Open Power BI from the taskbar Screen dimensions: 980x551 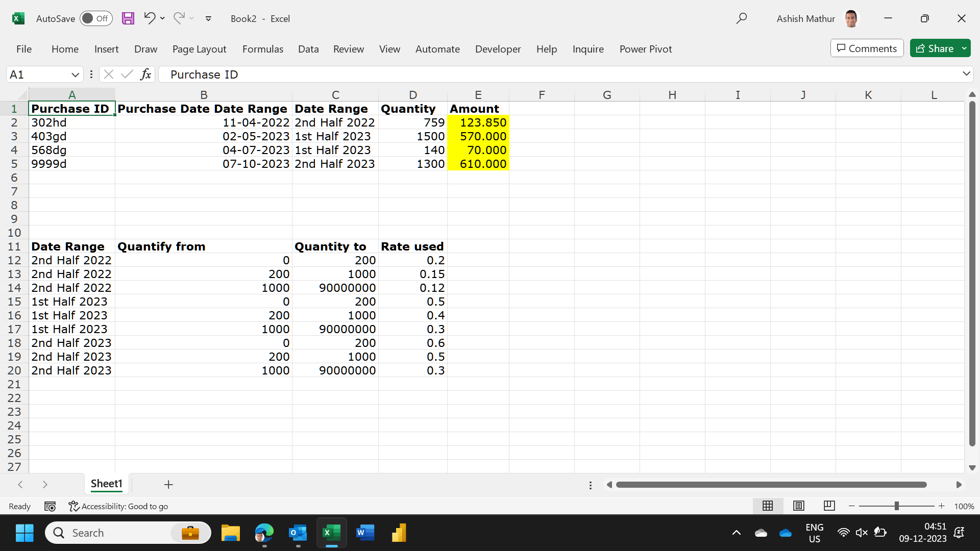click(x=399, y=533)
